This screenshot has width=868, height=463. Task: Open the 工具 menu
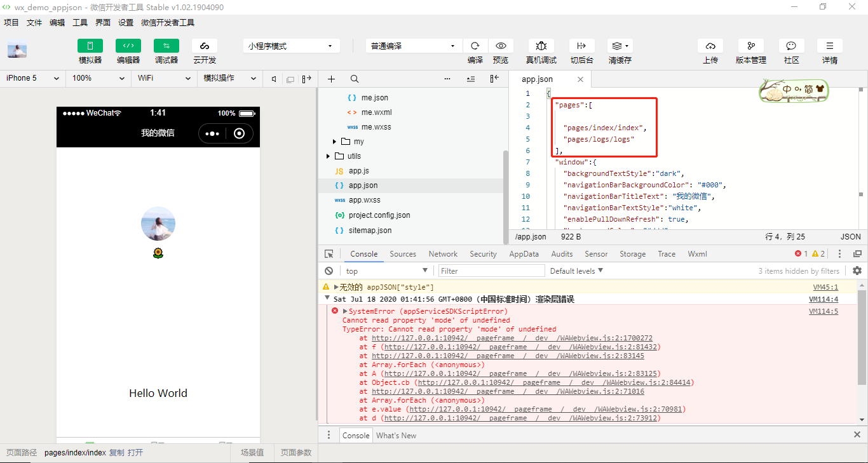[x=80, y=23]
